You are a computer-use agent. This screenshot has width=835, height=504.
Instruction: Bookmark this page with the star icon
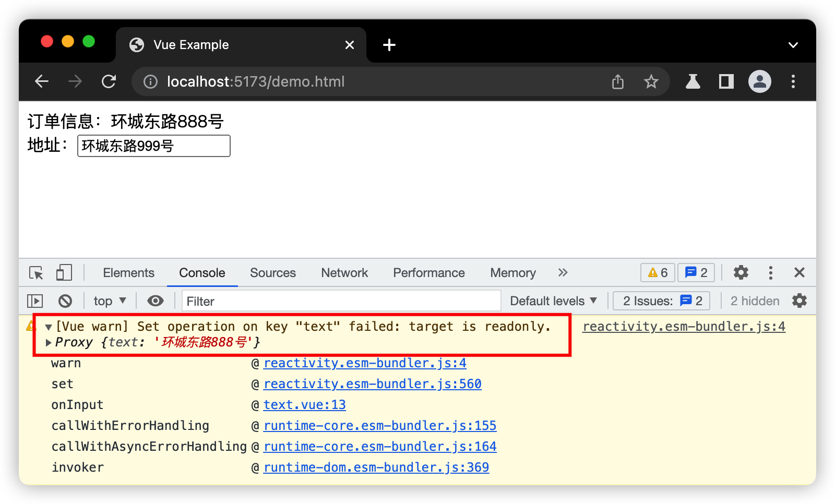pos(651,82)
